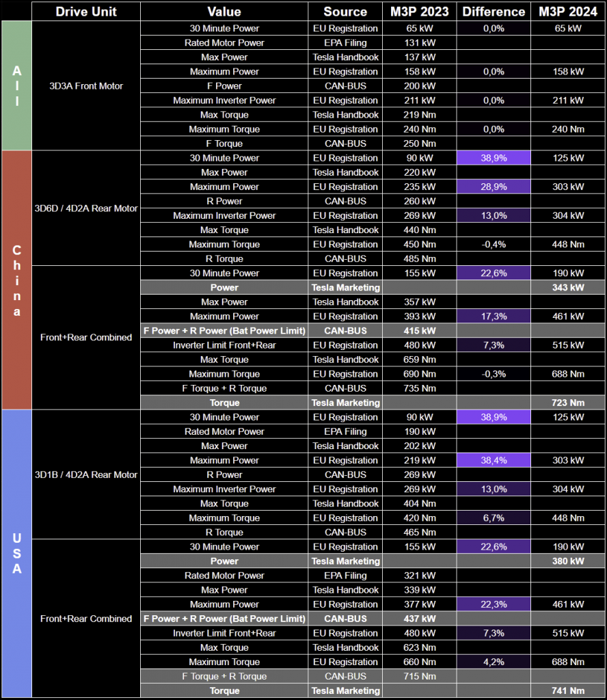Viewport: 607px width, 700px height.
Task: Select the 723 Nm China torque cell
Action: (x=568, y=403)
